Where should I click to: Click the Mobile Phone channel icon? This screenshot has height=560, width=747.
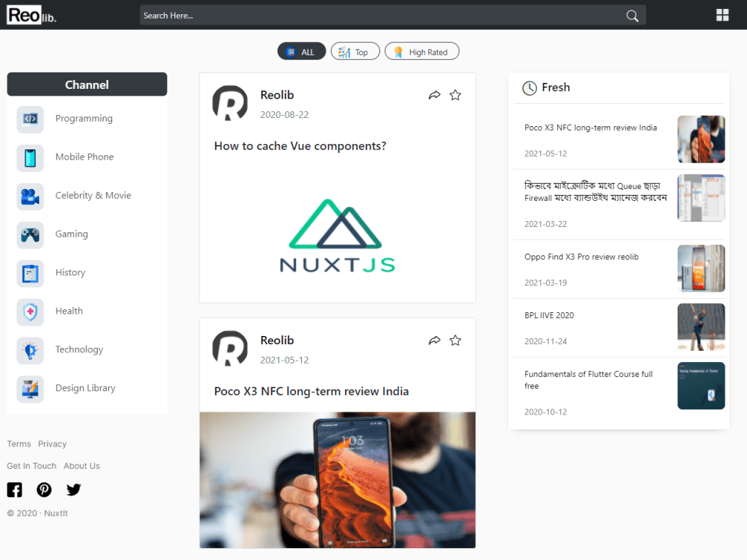30,158
